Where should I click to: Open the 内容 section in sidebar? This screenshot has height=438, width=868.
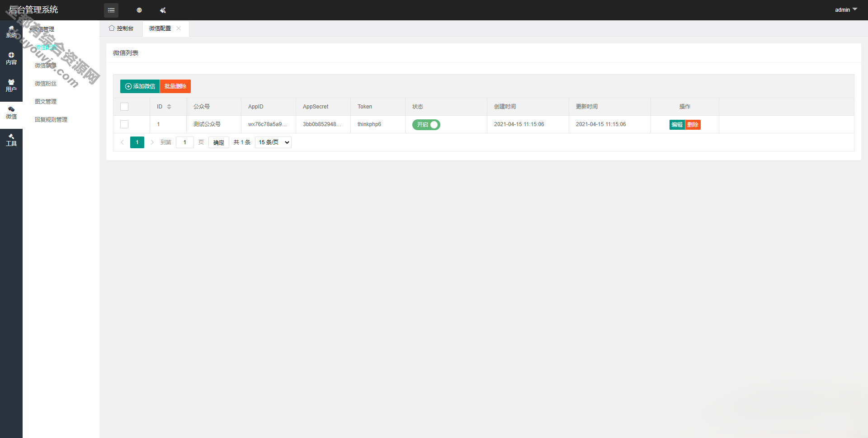pos(11,59)
